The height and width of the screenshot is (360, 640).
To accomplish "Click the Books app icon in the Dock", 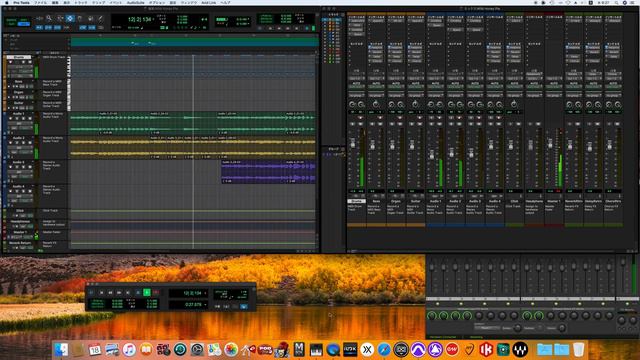I will click(x=146, y=349).
